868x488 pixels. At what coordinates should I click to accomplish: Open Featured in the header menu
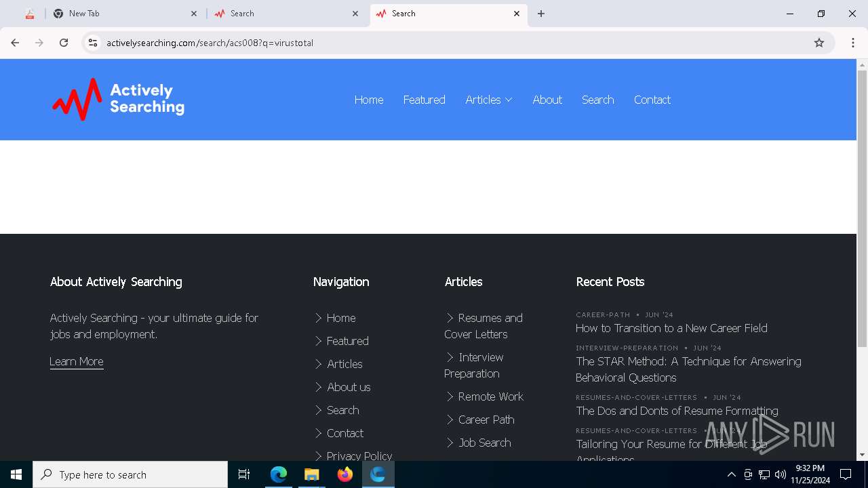pos(424,100)
